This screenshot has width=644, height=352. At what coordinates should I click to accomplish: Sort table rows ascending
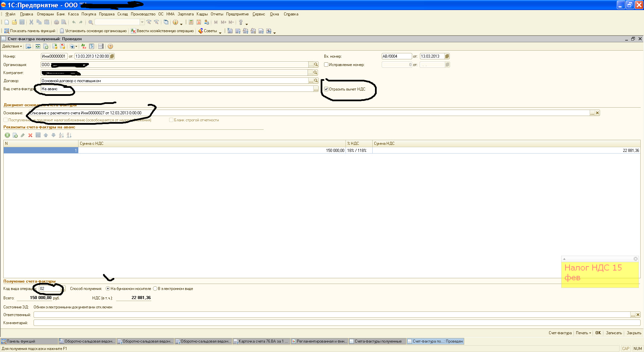[61, 135]
